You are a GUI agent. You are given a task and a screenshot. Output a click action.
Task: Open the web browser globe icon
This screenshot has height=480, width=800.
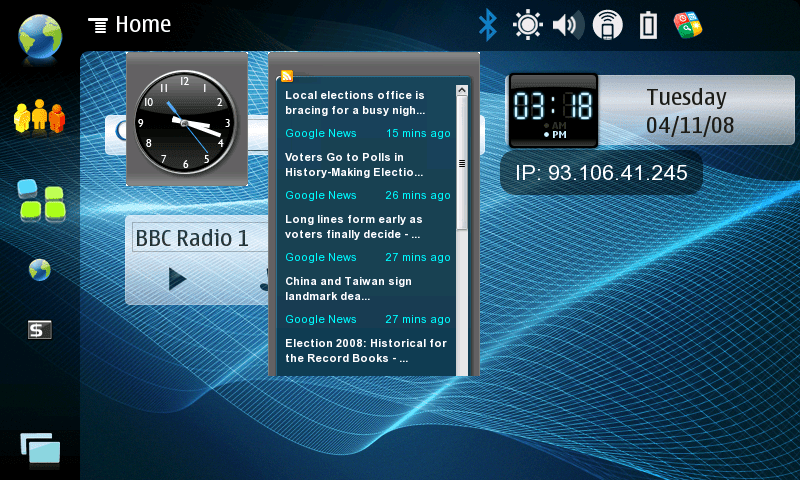click(40, 37)
